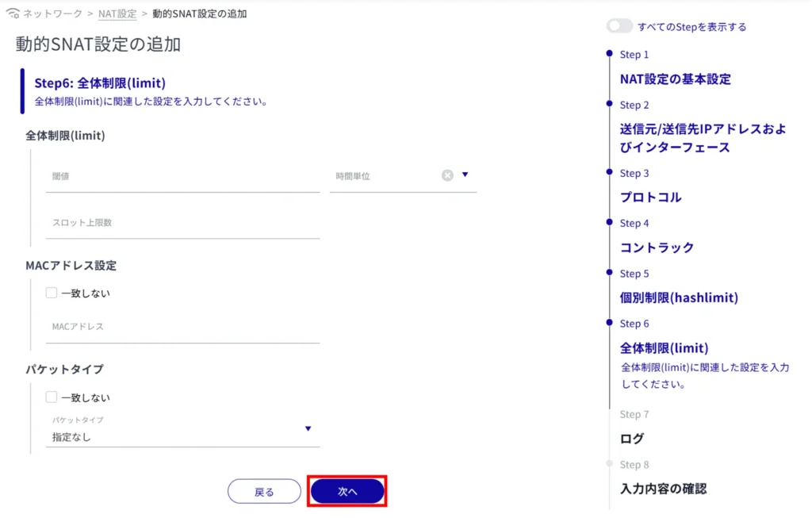This screenshot has width=812, height=518.
Task: Open Step 8 入力内容の確認
Action: coord(663,489)
